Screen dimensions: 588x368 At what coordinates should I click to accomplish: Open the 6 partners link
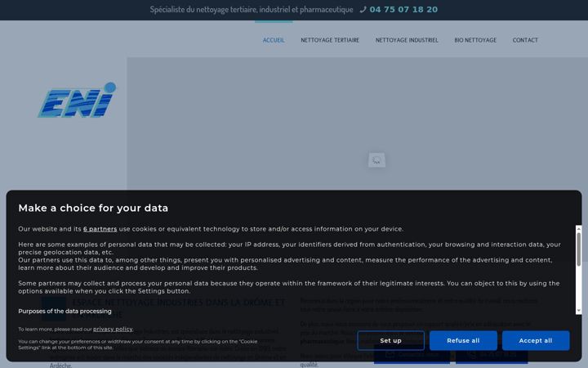[100, 229]
